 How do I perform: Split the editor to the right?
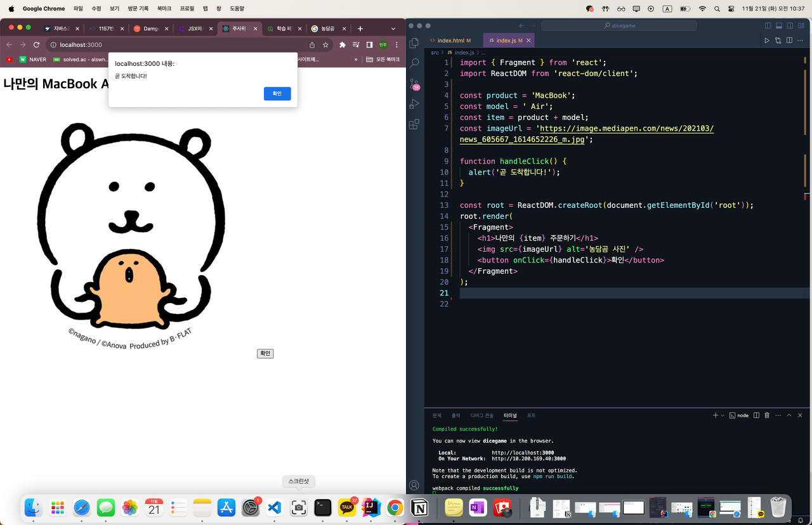789,41
